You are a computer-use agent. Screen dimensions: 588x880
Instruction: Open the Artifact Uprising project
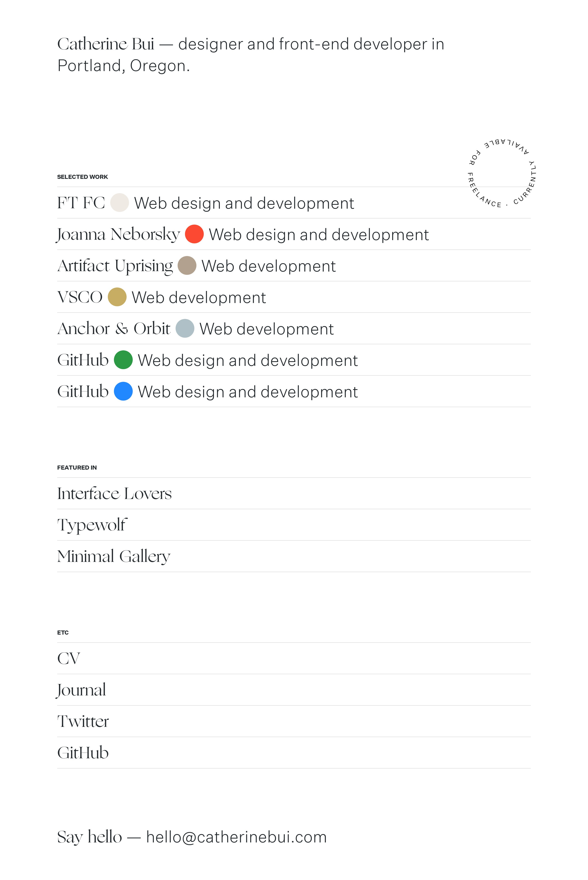click(x=115, y=266)
